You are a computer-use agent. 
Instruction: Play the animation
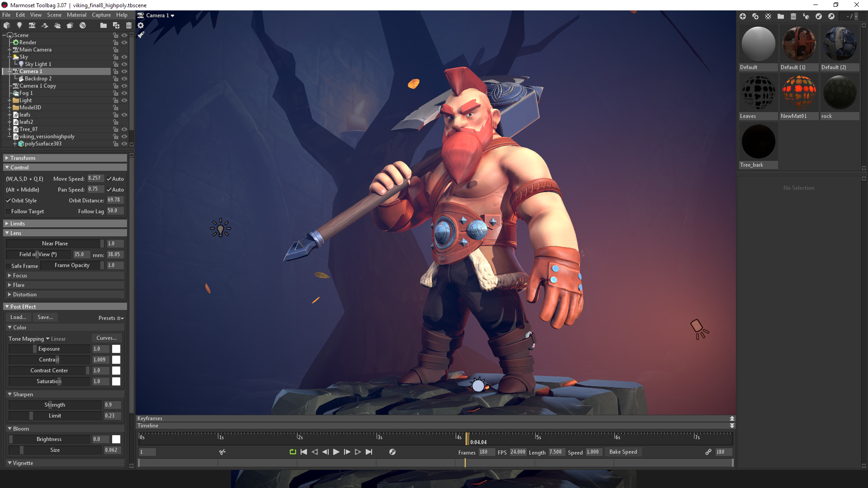pos(336,452)
